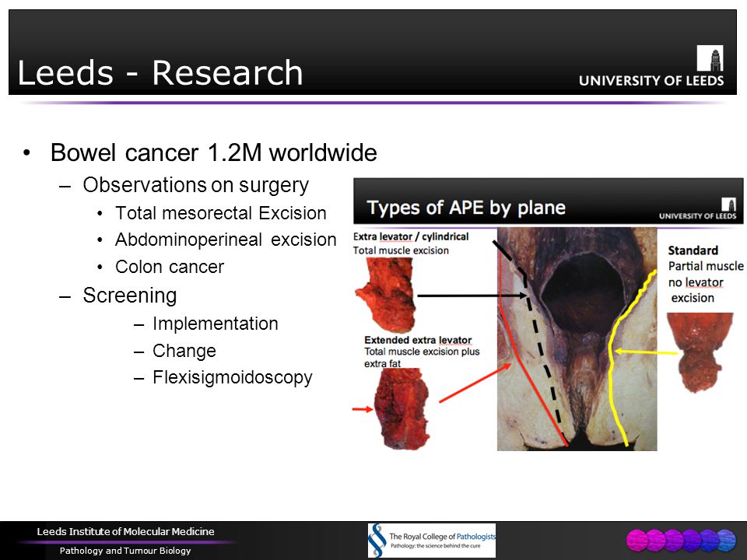This screenshot has width=747, height=560.
Task: Click the 'Change' sub-bullet
Action: click(x=184, y=351)
